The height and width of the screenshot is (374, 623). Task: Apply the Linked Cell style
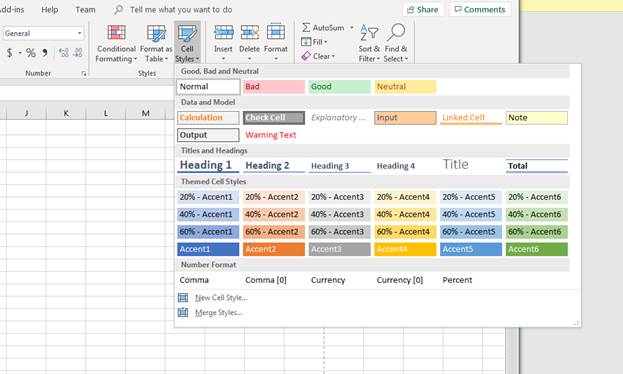coord(471,118)
